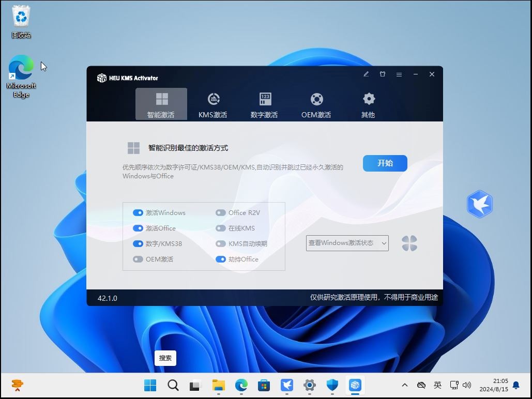Screen dimensions: 532x399
Task: Open 其他 settings gear icon
Action: point(368,98)
